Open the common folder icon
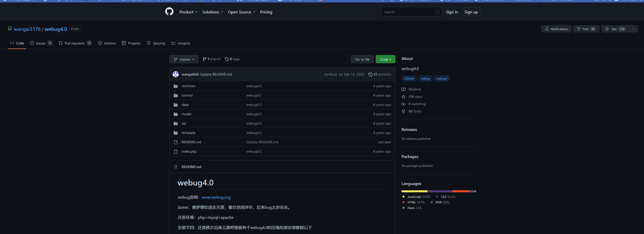644x234 pixels. tap(176, 86)
